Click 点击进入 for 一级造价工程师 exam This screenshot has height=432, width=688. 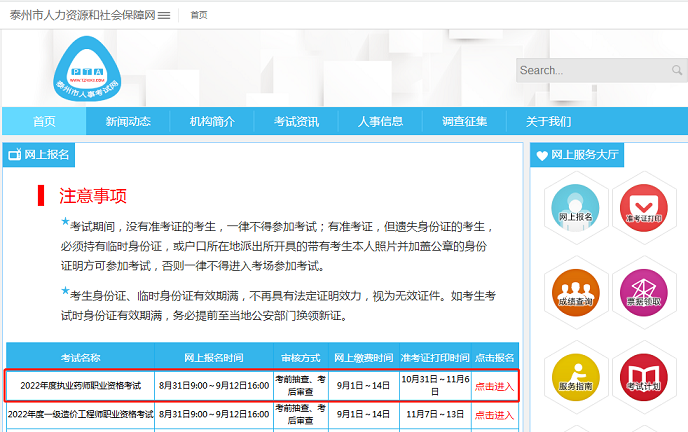494,414
